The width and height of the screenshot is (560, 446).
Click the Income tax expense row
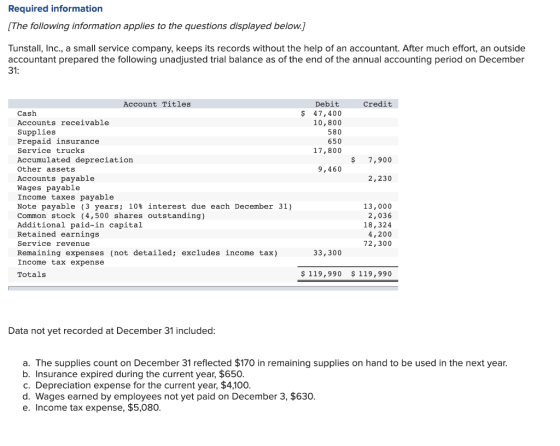pyautogui.click(x=203, y=262)
